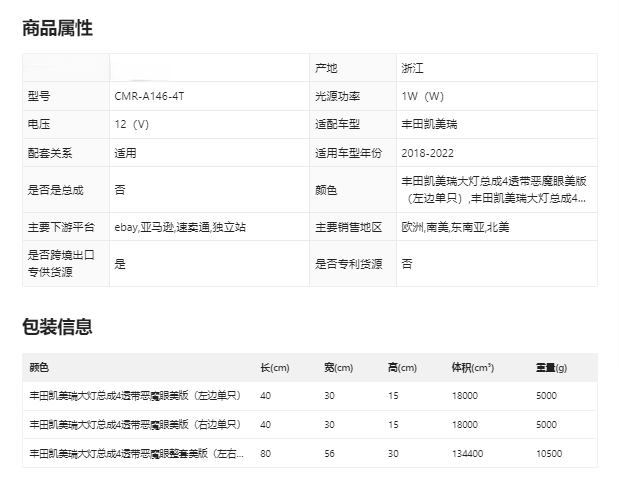
Task: Click the volume value 134400
Action: coord(468,453)
